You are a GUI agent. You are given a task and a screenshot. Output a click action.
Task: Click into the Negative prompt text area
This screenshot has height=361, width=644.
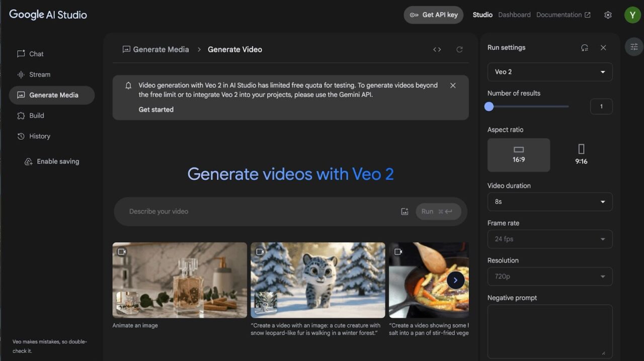(550, 332)
